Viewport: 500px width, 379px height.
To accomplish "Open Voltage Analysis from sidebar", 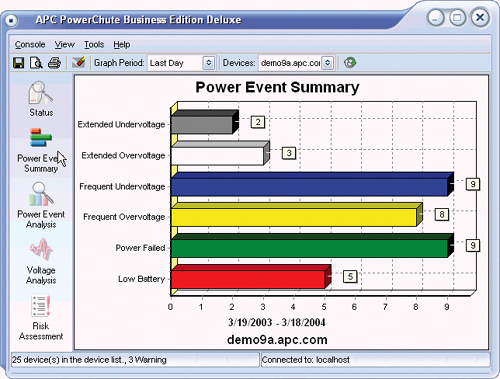I will (41, 261).
